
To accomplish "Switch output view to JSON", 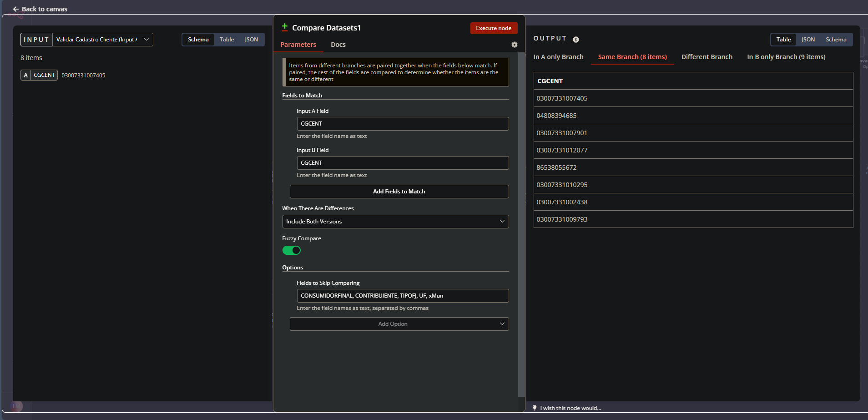I will coord(808,40).
